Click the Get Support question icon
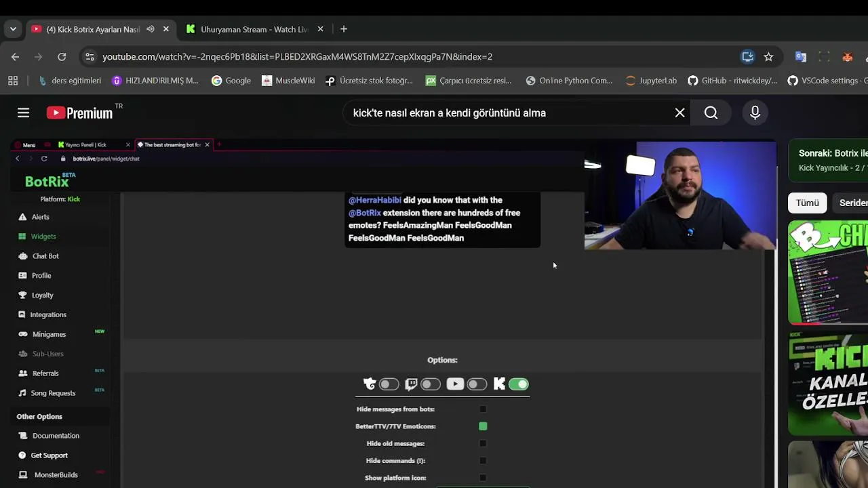The height and width of the screenshot is (488, 868). [23, 455]
